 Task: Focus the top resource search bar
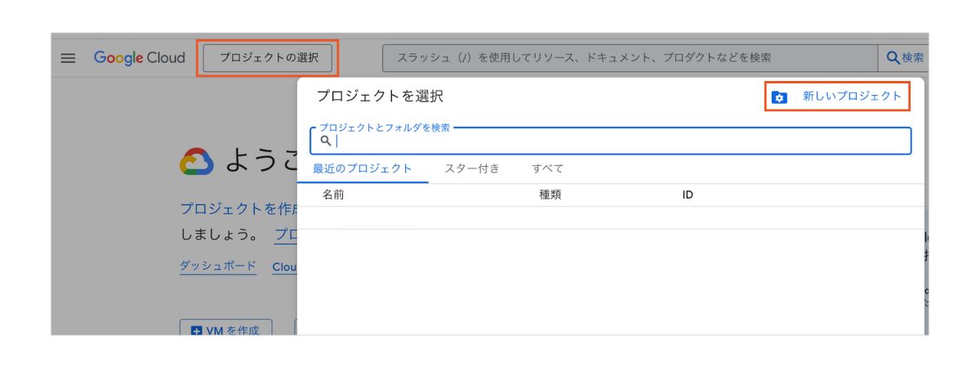click(629, 58)
